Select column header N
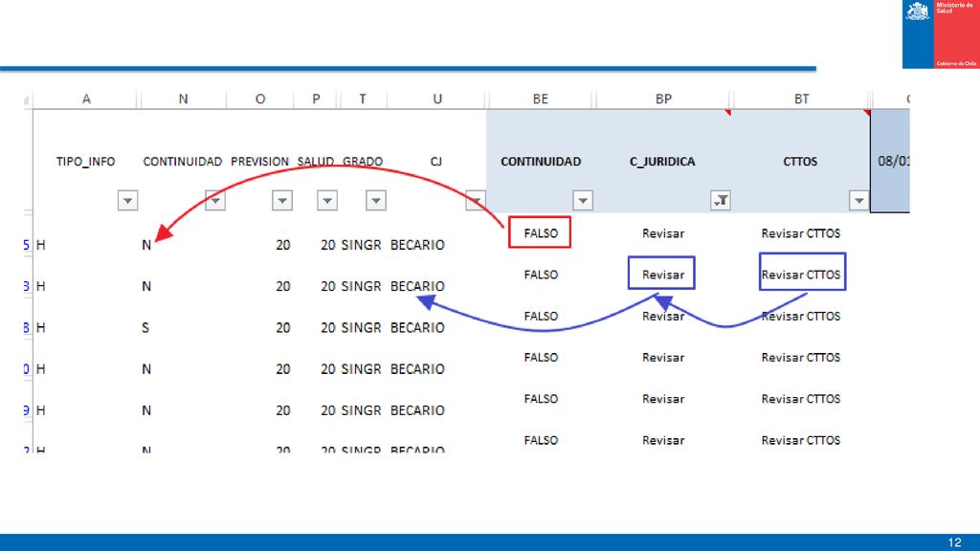 [x=183, y=99]
